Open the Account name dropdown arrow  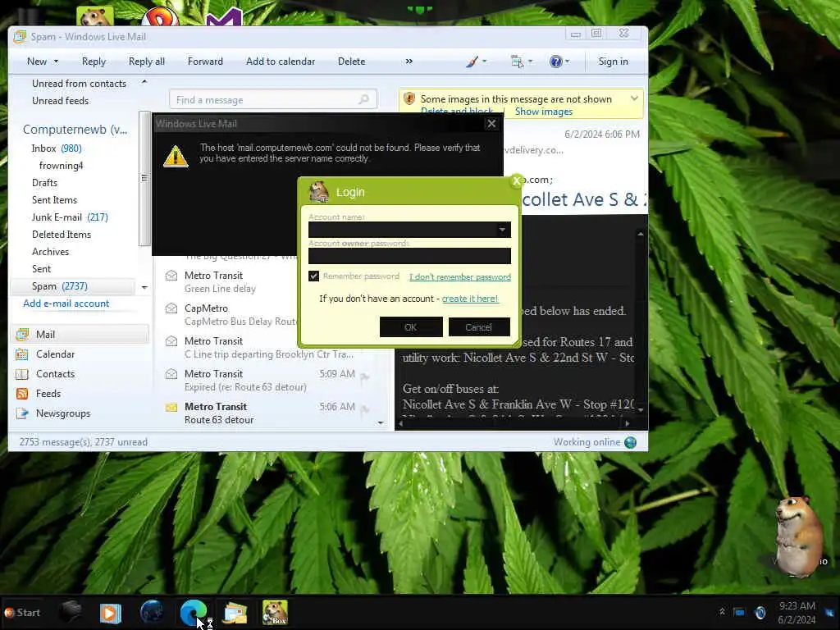(502, 230)
